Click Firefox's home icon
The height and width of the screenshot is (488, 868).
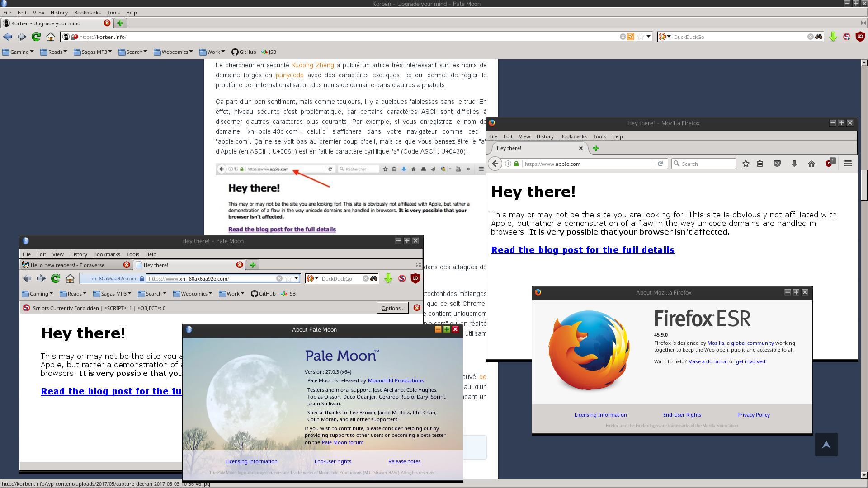coord(811,164)
